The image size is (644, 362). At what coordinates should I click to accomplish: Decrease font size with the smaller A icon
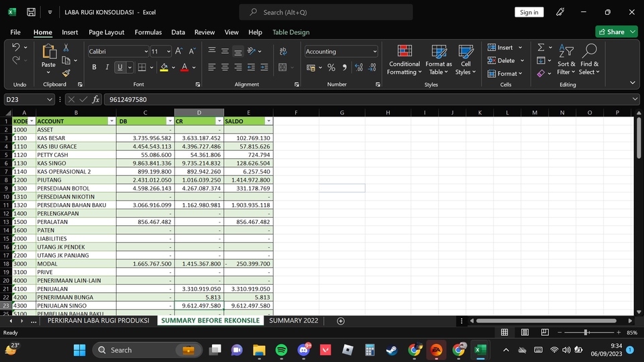[x=192, y=52]
